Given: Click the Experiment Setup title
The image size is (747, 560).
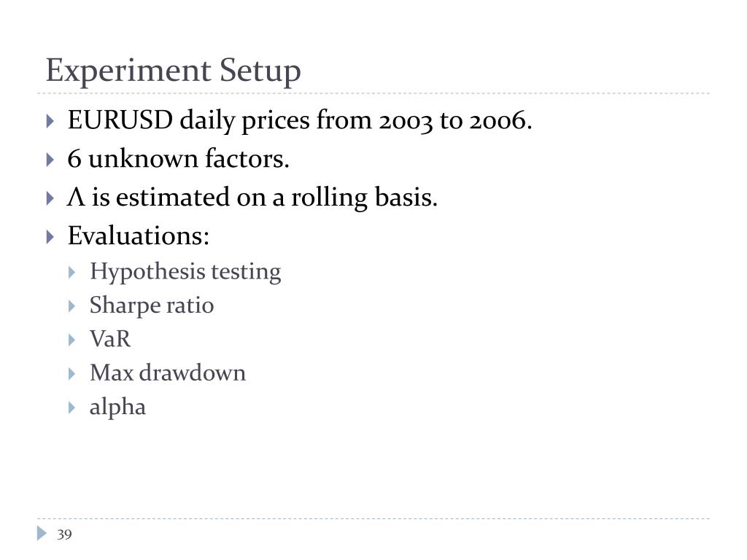Looking at the screenshot, I should click(x=174, y=71).
